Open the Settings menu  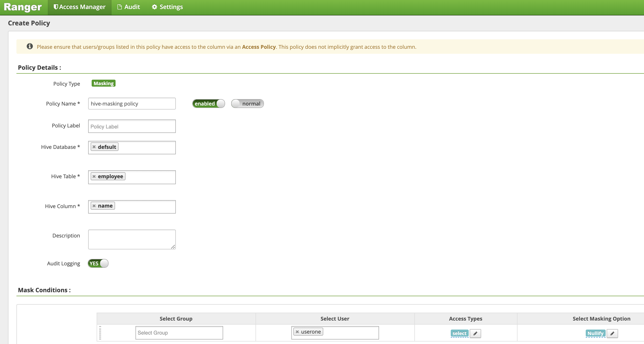168,7
